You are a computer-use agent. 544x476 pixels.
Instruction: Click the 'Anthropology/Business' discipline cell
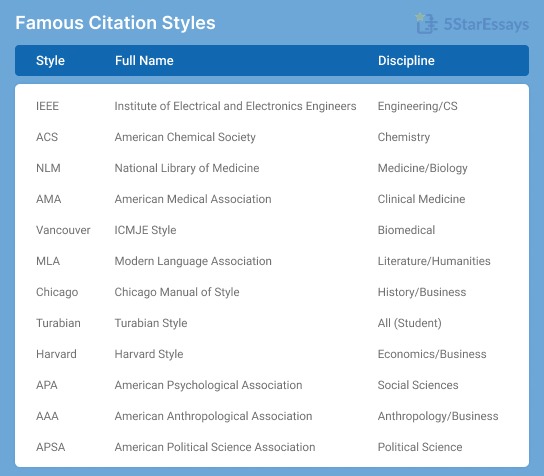pyautogui.click(x=438, y=416)
